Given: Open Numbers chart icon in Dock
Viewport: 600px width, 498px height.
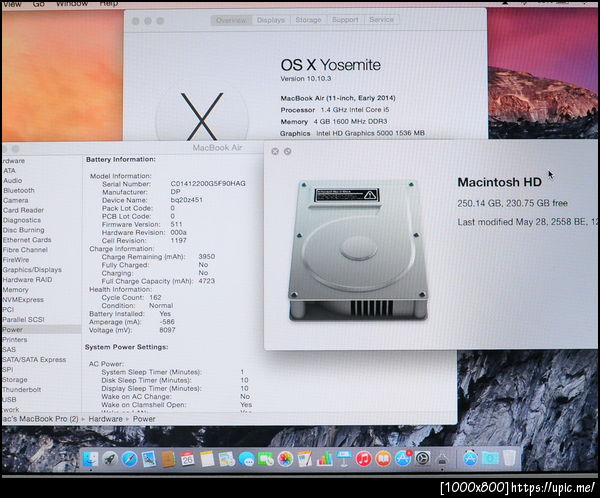Looking at the screenshot, I should pyautogui.click(x=324, y=459).
